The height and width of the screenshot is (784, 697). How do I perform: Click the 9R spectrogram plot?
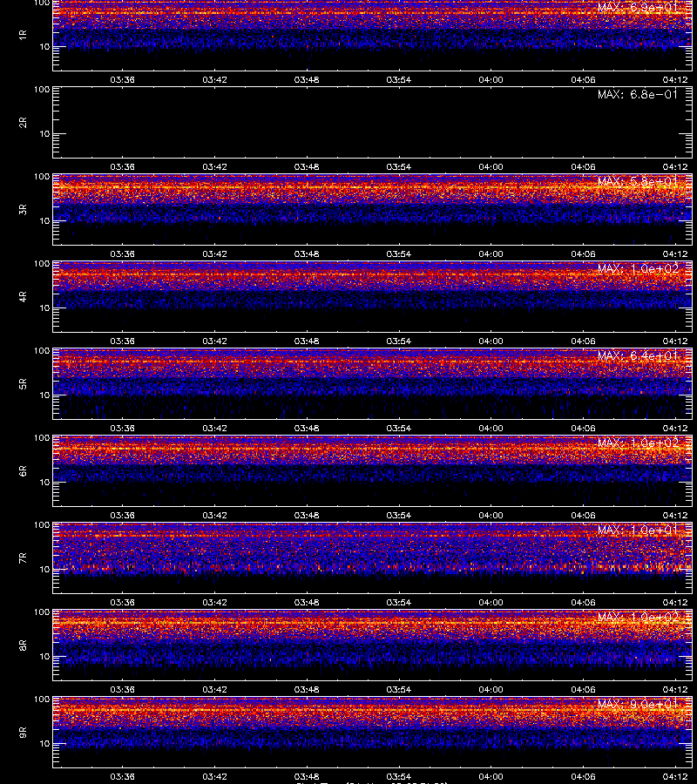pos(373,733)
